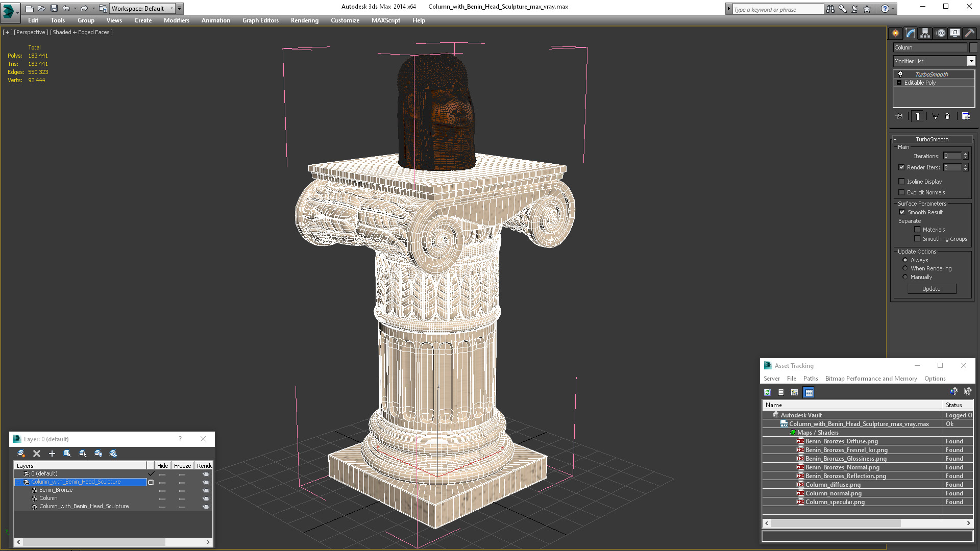The height and width of the screenshot is (551, 980).
Task: Open the Rendering menu
Action: 305,20
